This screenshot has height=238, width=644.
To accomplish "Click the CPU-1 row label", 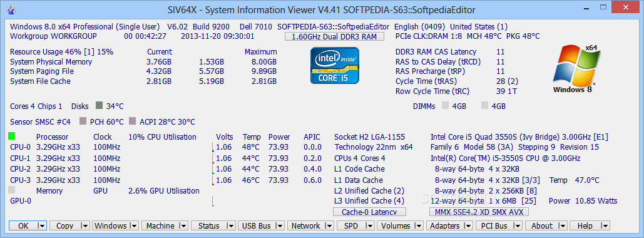I will [20, 158].
